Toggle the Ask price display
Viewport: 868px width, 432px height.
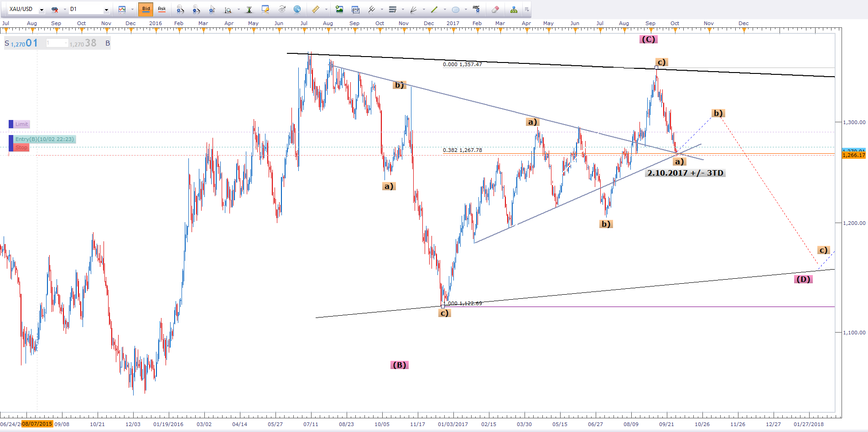point(162,9)
